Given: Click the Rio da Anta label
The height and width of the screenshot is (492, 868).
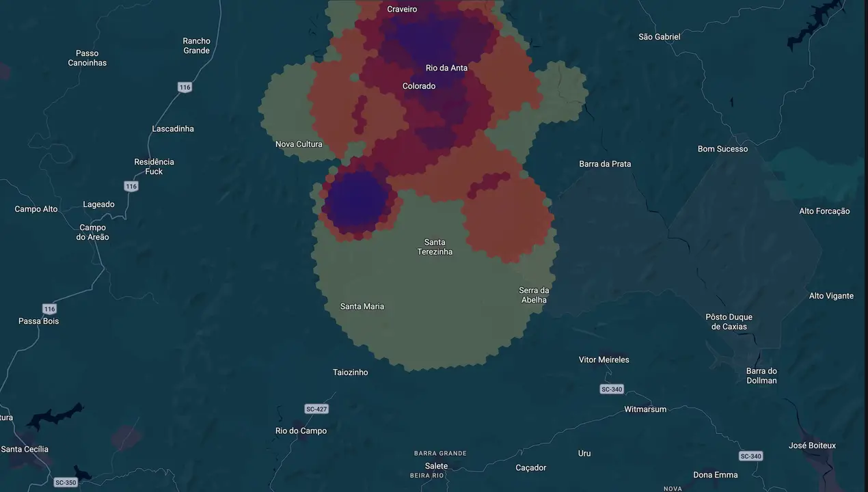Looking at the screenshot, I should pyautogui.click(x=446, y=68).
